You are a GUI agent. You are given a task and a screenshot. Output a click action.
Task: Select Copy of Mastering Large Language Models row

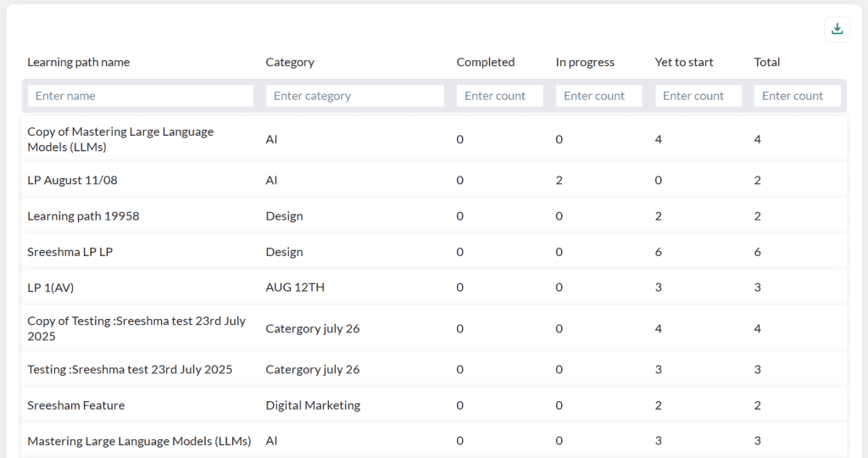point(434,139)
